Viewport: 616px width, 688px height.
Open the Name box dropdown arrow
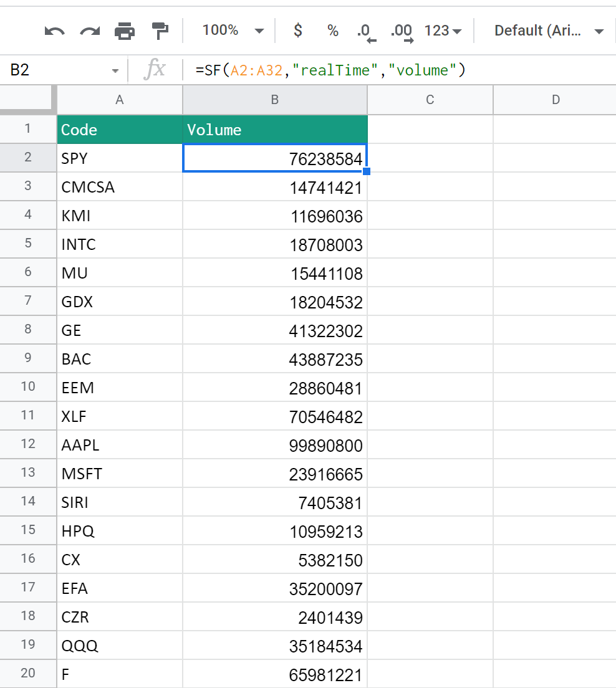tap(115, 70)
